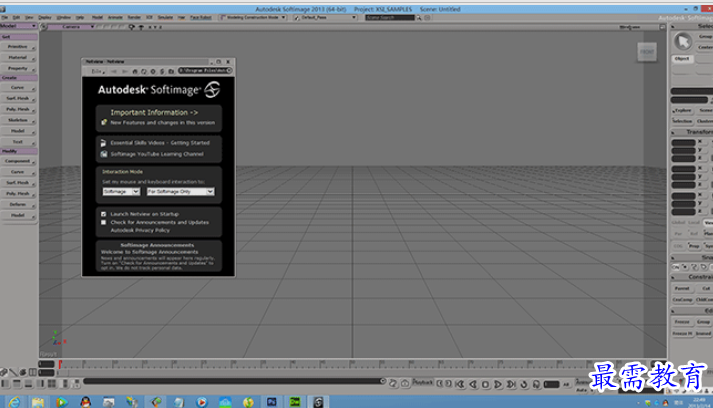Open the Softimage interaction mode dropdown
The image size is (713, 408).
[121, 191]
